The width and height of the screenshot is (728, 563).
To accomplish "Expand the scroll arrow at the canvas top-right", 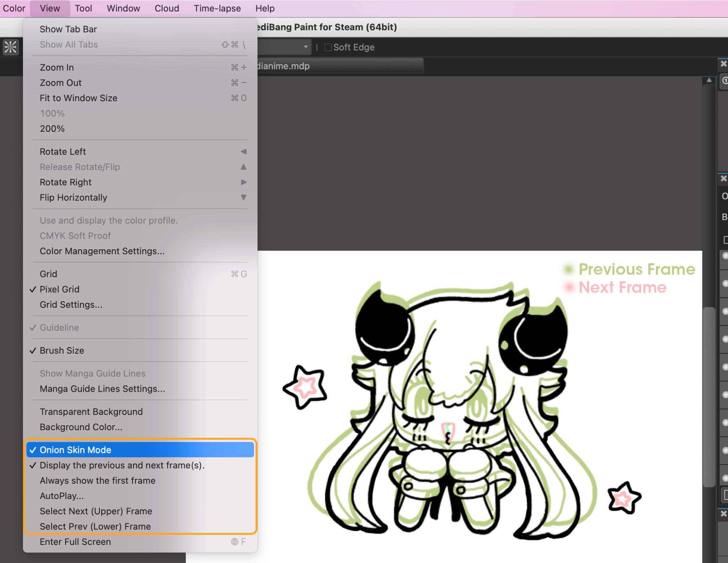I will 708,81.
